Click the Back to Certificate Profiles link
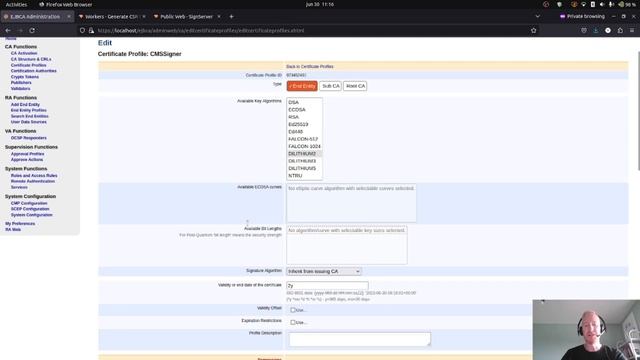 coord(310,67)
